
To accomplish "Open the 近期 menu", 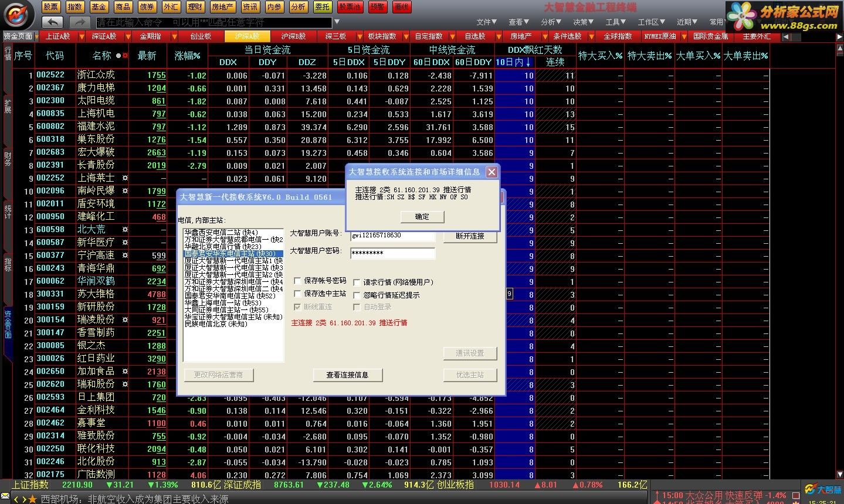I will tap(687, 22).
